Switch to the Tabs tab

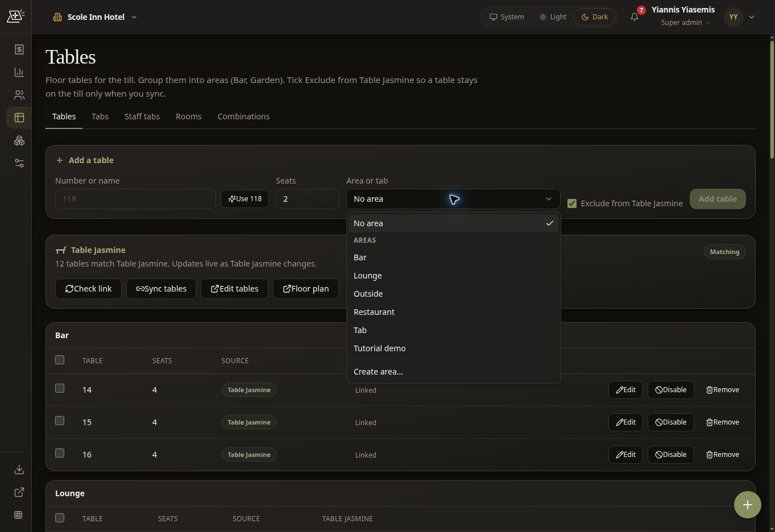tap(100, 117)
